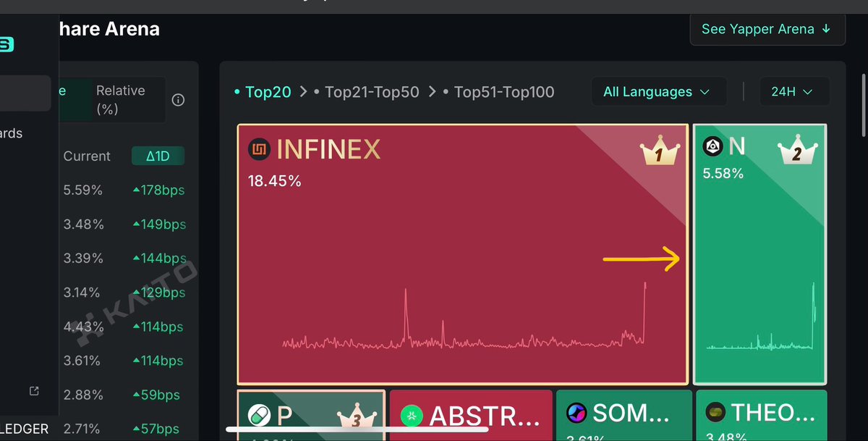Open the SOM... treemap tile

pos(624,415)
